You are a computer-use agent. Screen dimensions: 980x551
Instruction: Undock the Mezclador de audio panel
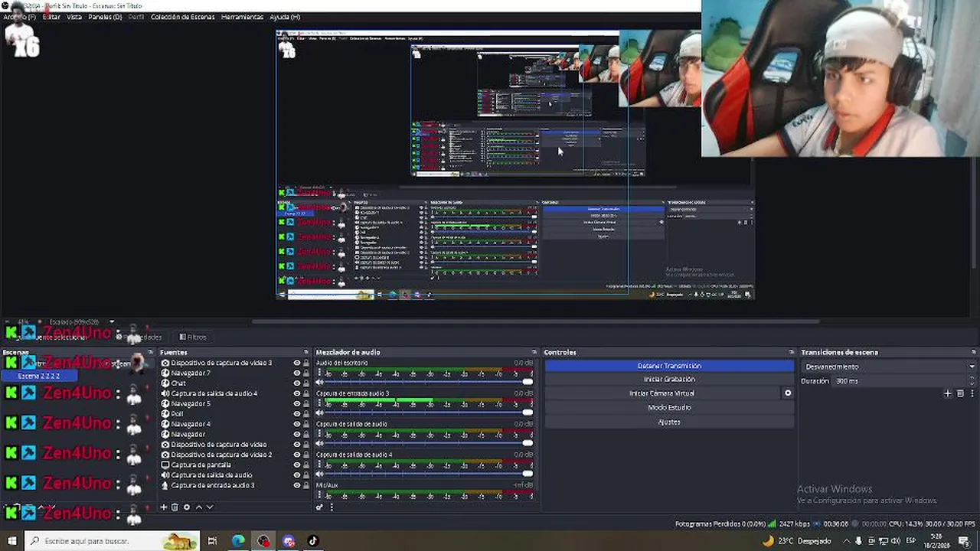[x=534, y=352]
